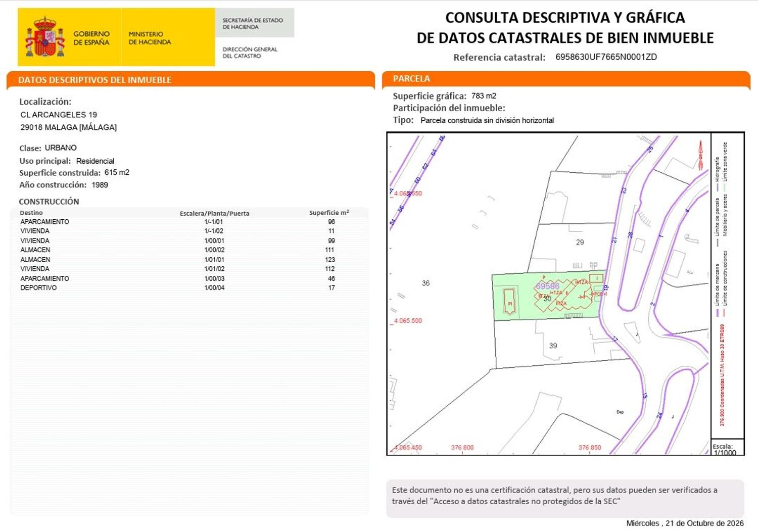Select the DEPORTIVO row in the construction table
Image resolution: width=758 pixels, height=532 pixels.
click(189, 287)
